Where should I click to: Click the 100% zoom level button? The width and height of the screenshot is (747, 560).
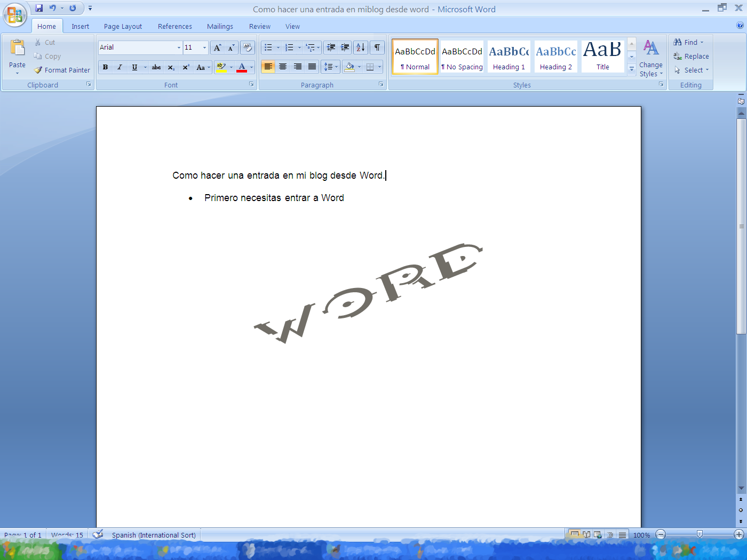pyautogui.click(x=641, y=535)
